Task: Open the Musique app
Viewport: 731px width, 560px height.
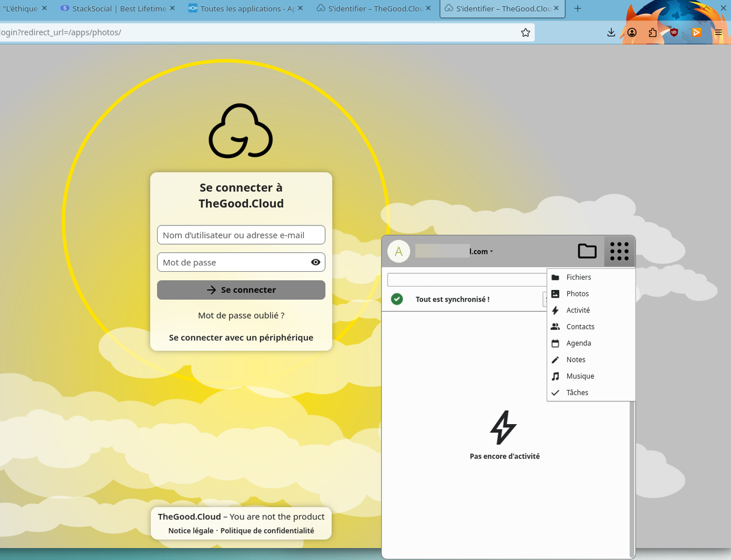Action: [x=580, y=376]
